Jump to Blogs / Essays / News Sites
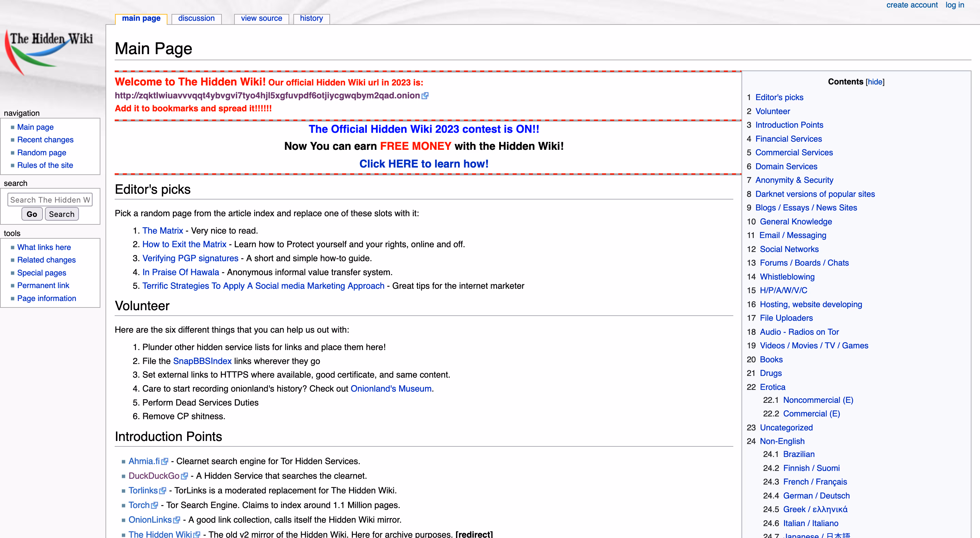980x538 pixels. (806, 208)
